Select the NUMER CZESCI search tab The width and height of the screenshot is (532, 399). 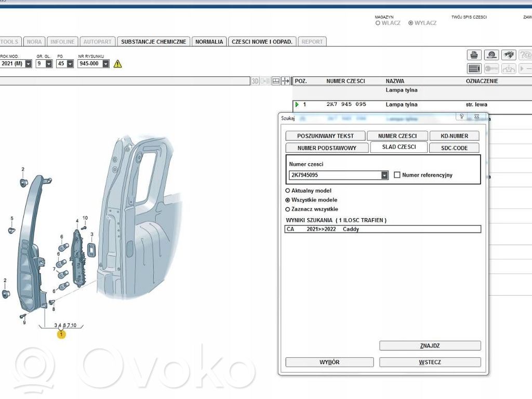[x=397, y=136]
